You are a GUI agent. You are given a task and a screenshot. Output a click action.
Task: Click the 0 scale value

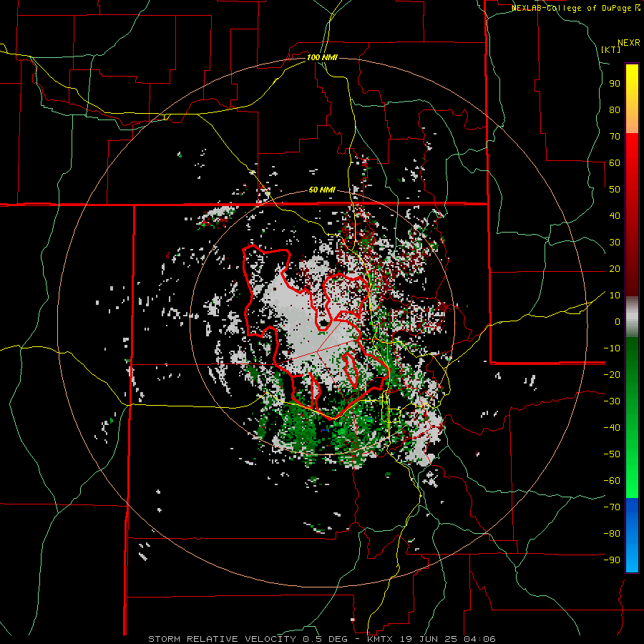618,321
